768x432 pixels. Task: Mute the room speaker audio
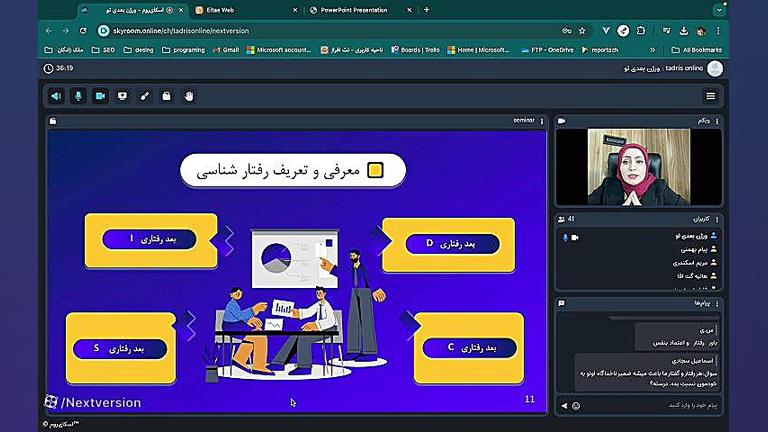(56, 96)
